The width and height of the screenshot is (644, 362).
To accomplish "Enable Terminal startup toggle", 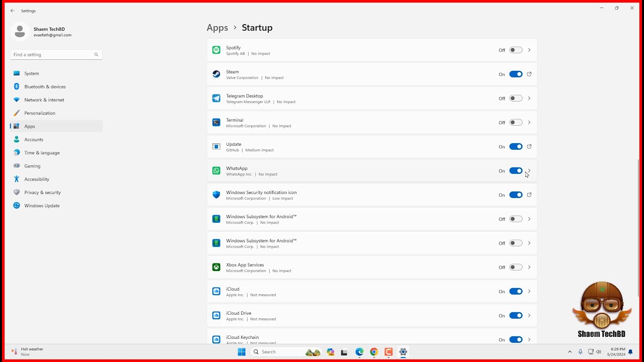I will coord(516,123).
